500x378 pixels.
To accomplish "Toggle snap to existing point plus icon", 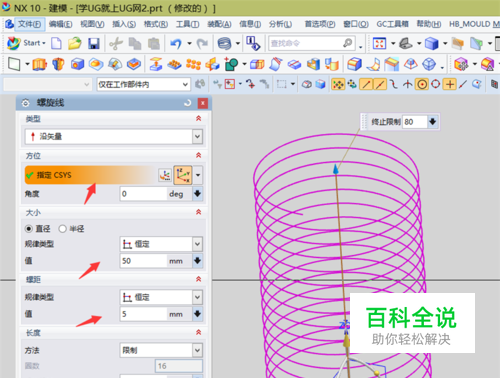I will pos(450,84).
